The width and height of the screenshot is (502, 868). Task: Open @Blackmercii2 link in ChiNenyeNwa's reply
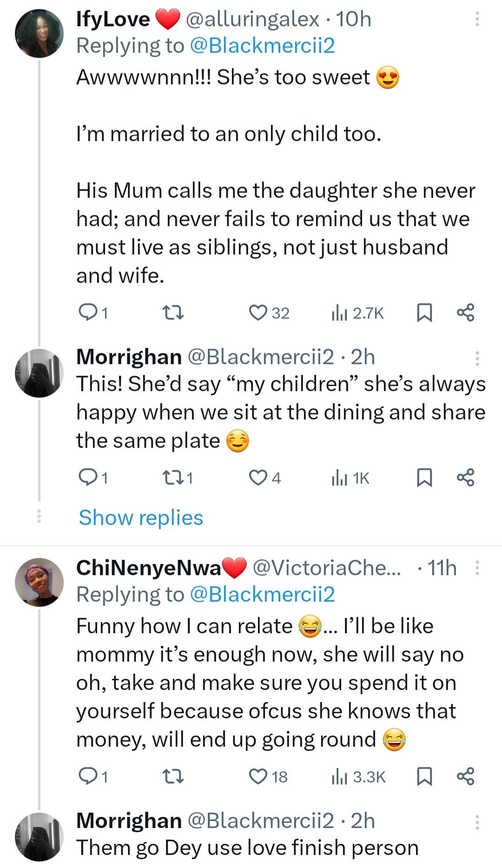[x=263, y=594]
